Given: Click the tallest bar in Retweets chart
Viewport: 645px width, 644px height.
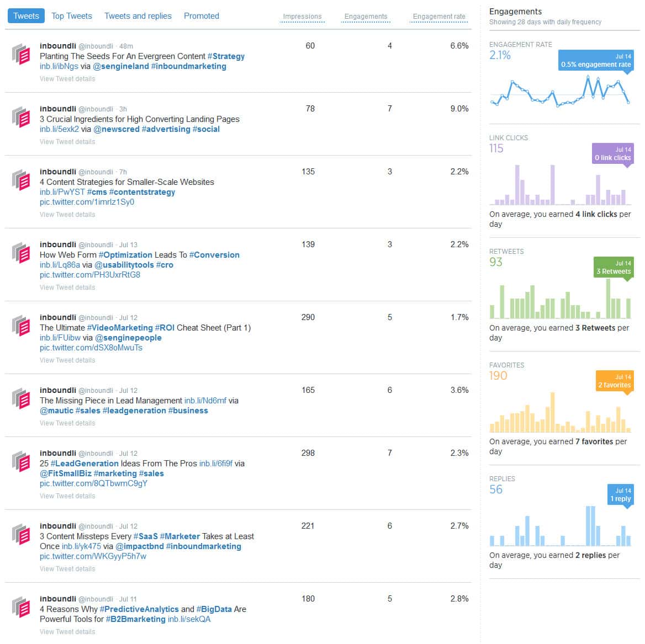Looking at the screenshot, I should pos(608,299).
